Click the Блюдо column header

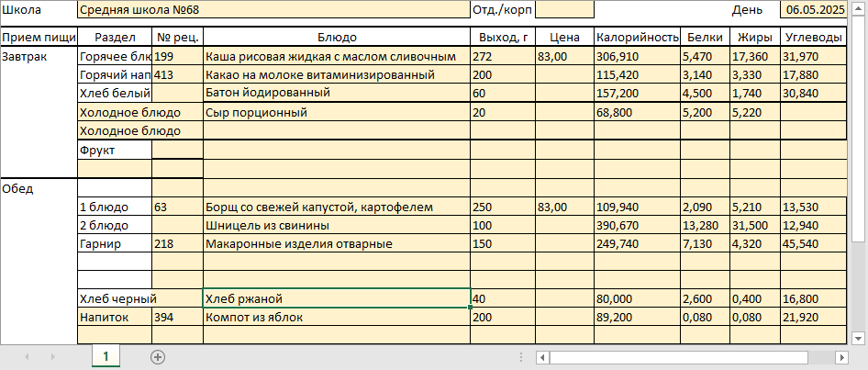tap(337, 37)
